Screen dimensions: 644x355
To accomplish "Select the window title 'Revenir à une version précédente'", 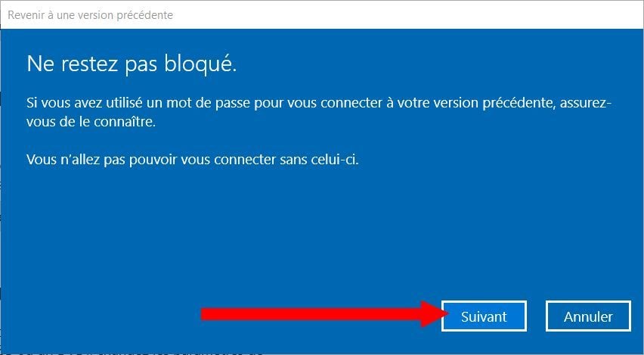I will [x=91, y=15].
